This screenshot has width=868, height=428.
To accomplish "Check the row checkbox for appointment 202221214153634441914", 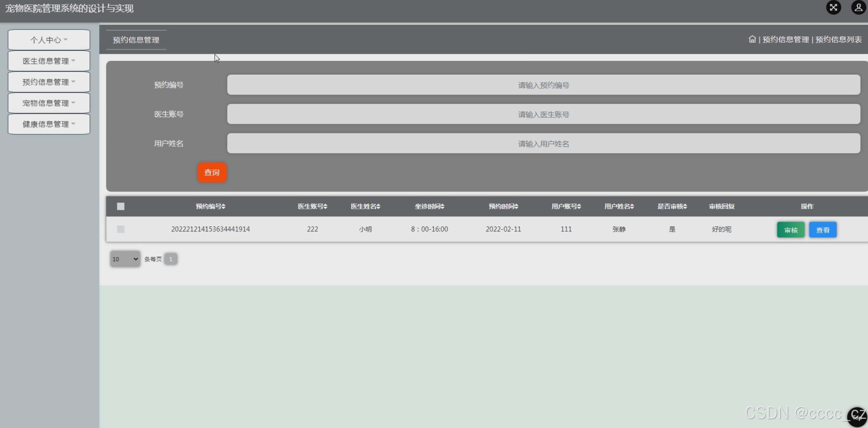I will (x=121, y=229).
